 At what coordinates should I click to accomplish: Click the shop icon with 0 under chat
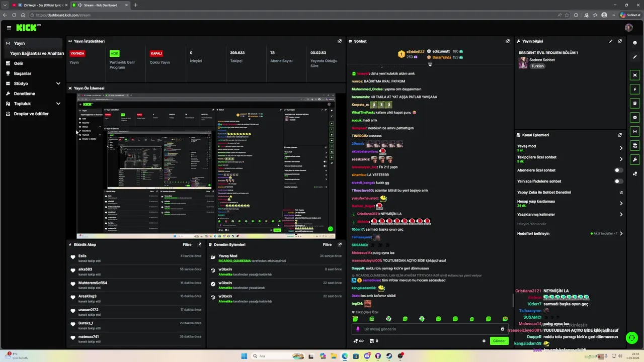coord(374,341)
